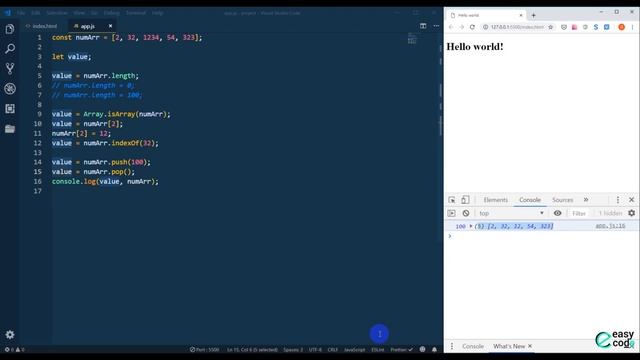Switch to DevTools Elements tab
640x360 pixels.
click(496, 200)
